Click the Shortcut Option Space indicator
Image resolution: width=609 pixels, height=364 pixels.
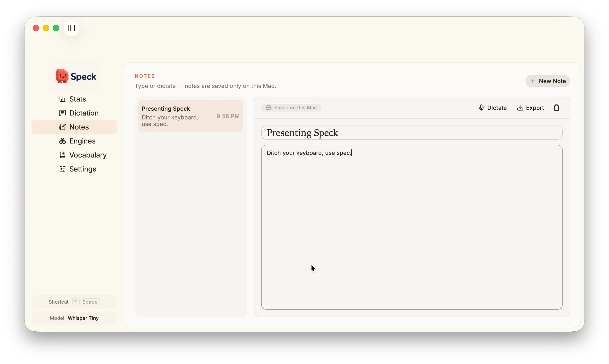pyautogui.click(x=74, y=302)
